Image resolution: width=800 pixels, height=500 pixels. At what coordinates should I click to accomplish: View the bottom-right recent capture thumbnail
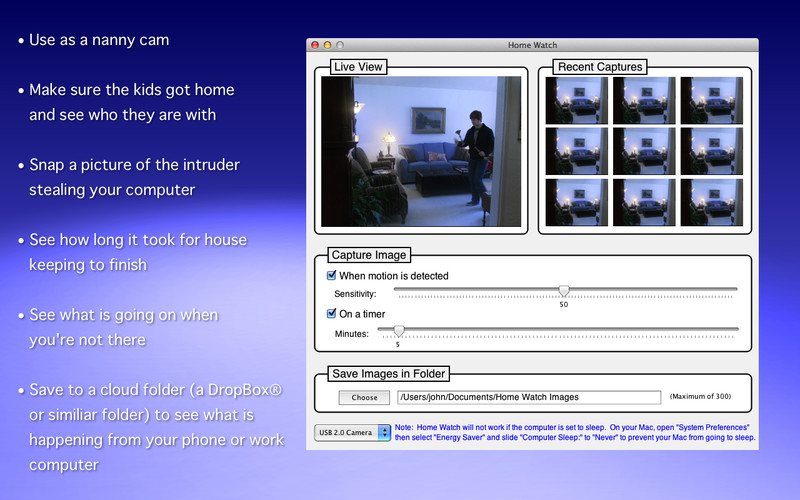click(711, 202)
